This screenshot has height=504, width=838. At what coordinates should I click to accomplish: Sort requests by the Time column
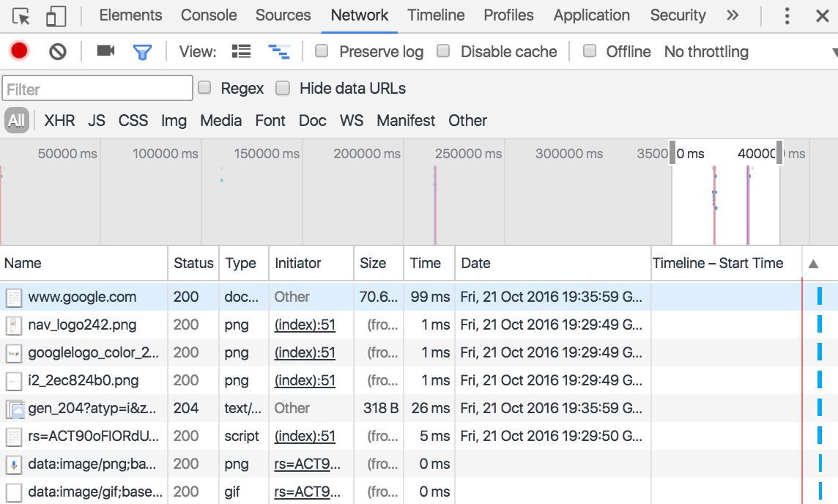[429, 263]
